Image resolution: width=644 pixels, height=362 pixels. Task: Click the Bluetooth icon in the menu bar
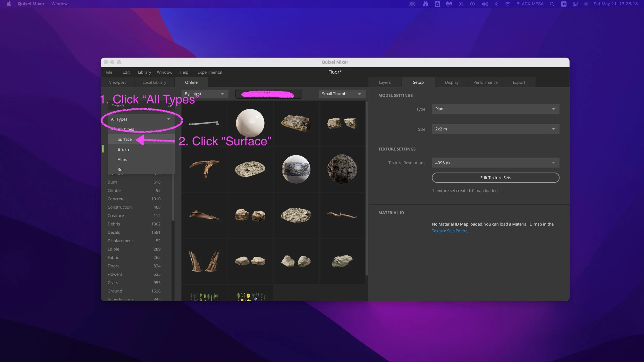(x=496, y=4)
